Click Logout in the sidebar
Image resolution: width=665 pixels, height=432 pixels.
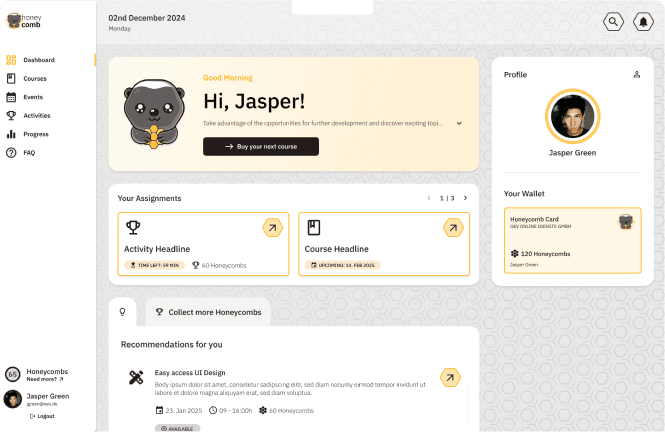pyautogui.click(x=42, y=416)
